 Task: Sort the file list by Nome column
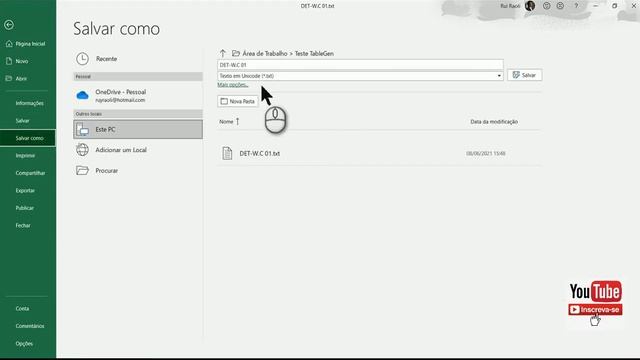point(226,122)
